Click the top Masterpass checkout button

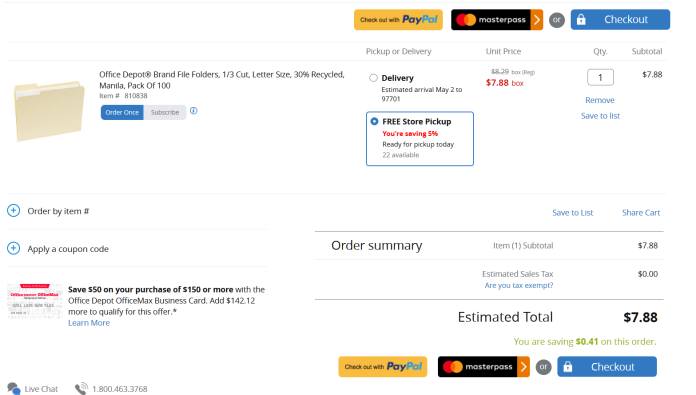pyautogui.click(x=497, y=20)
